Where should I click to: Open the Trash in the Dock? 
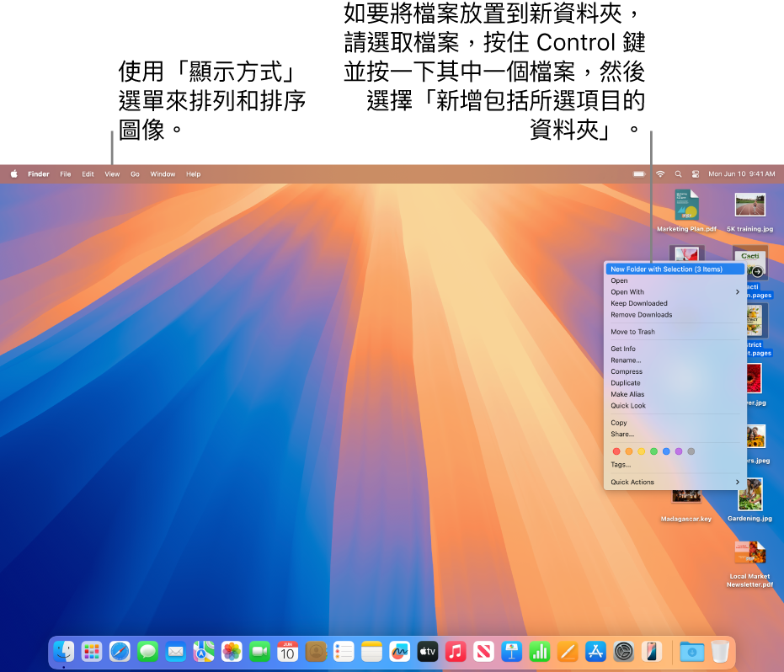(x=720, y=652)
